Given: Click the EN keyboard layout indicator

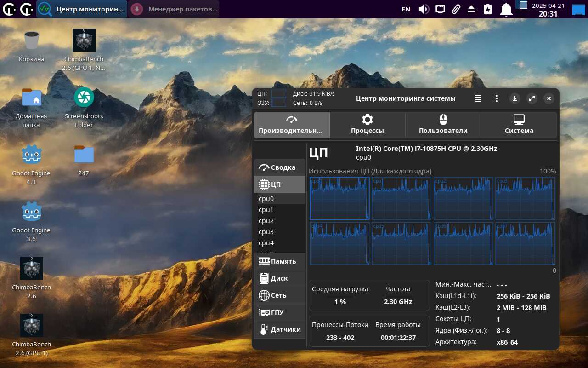Looking at the screenshot, I should point(406,9).
